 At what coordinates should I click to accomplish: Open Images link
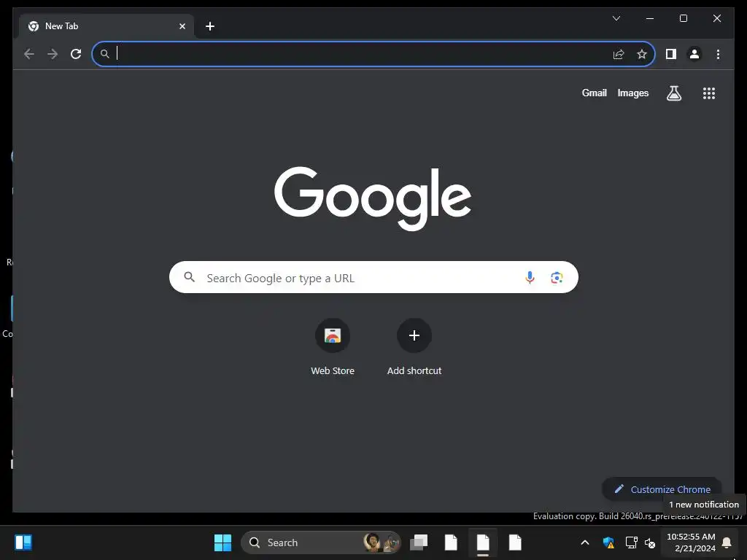click(632, 93)
